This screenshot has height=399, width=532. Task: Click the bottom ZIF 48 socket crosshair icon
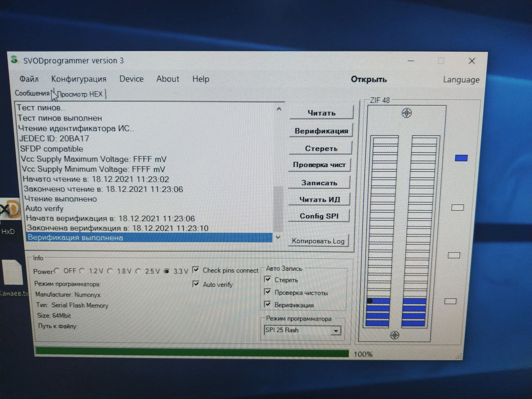394,335
